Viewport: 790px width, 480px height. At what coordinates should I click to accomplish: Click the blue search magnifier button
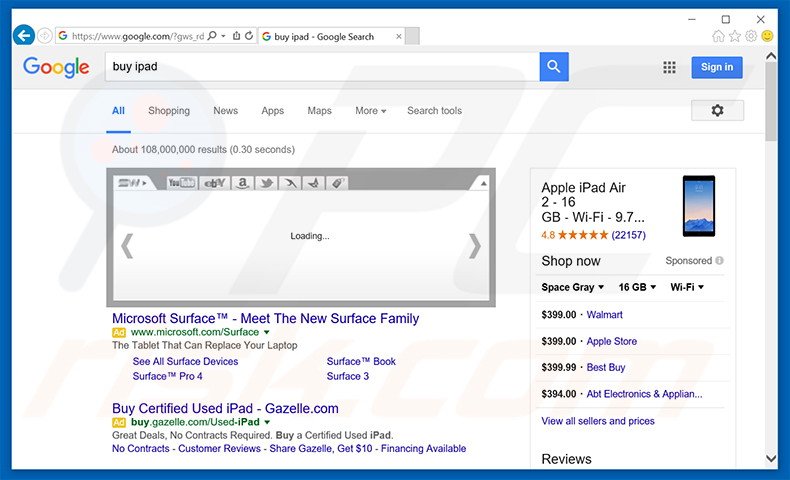click(x=554, y=66)
